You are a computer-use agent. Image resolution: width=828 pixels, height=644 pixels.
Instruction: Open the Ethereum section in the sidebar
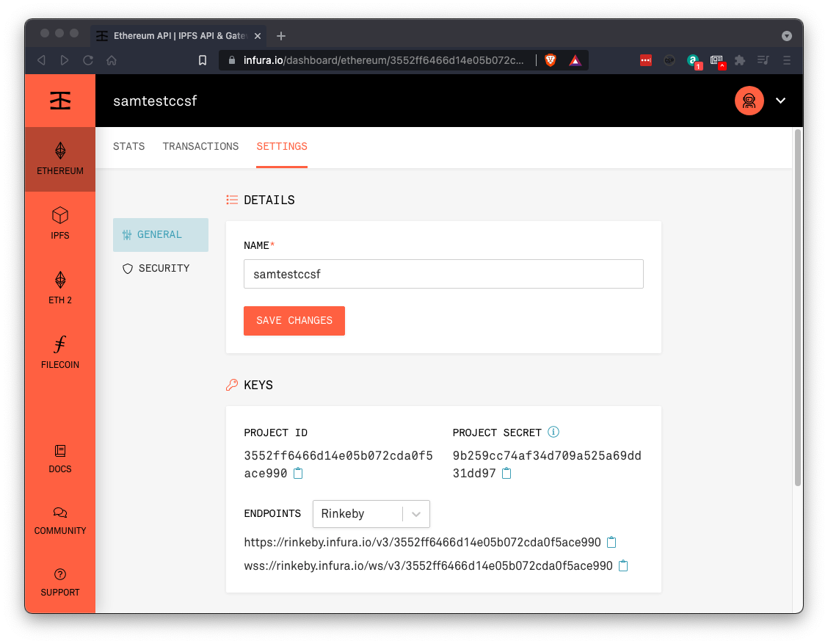coord(60,159)
